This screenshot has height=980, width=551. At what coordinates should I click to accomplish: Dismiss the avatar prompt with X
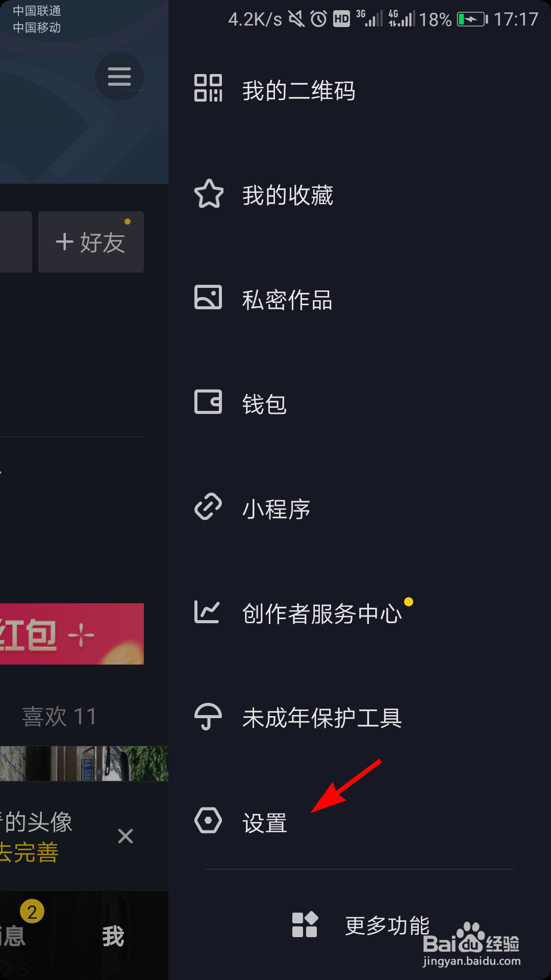(x=126, y=836)
